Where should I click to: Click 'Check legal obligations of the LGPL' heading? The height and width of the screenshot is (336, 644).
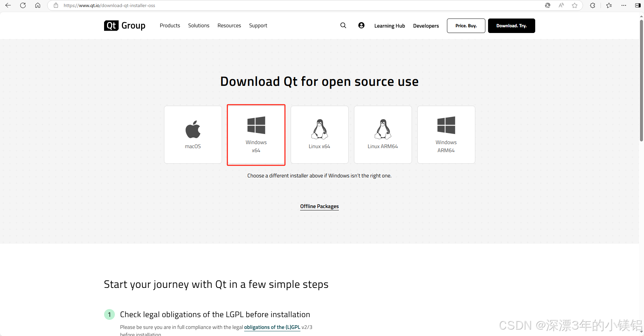pyautogui.click(x=215, y=314)
